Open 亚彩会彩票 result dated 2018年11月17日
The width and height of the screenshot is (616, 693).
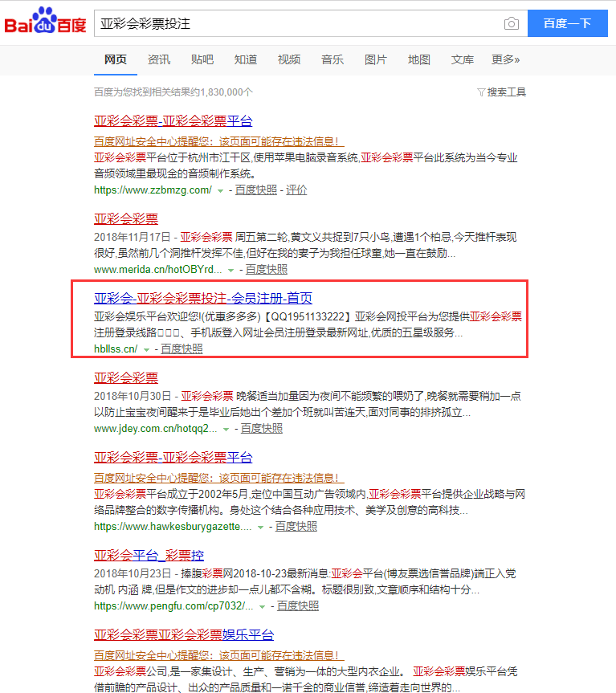click(126, 218)
